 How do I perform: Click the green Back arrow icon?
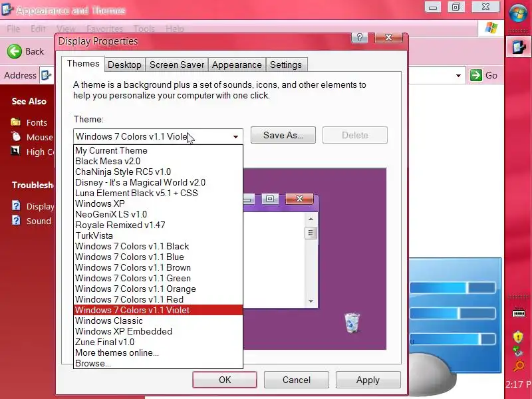(14, 52)
